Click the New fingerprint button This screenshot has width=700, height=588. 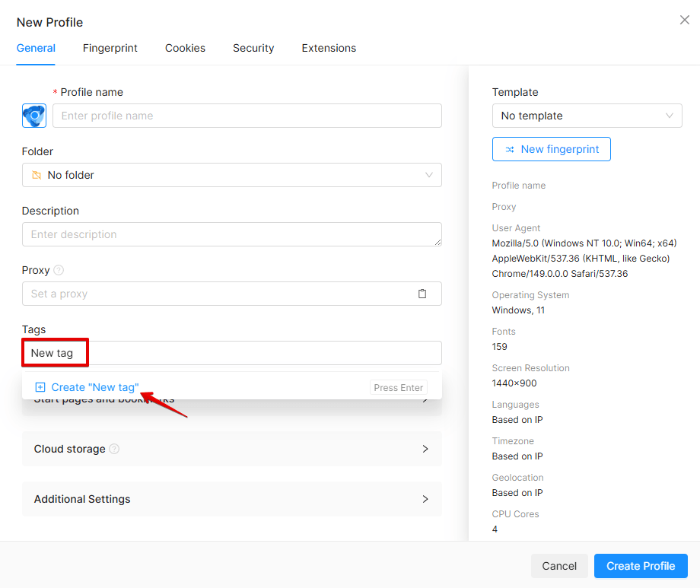(x=552, y=149)
